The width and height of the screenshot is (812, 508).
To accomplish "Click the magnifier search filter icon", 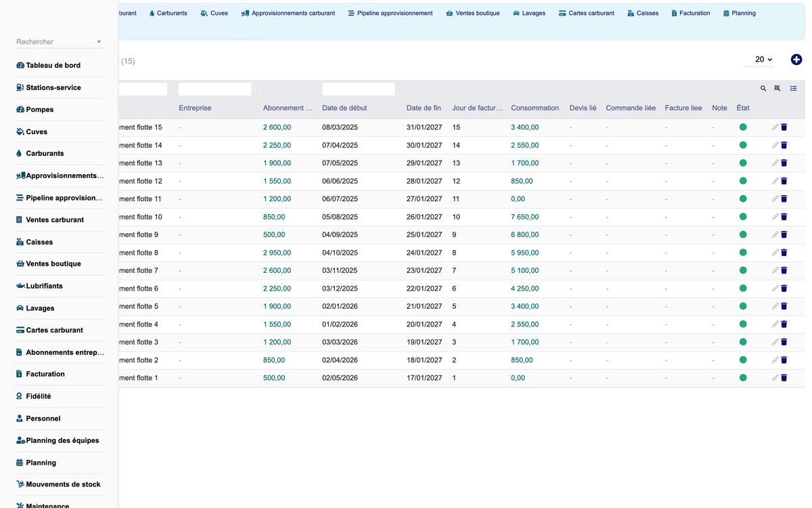I will pyautogui.click(x=763, y=89).
